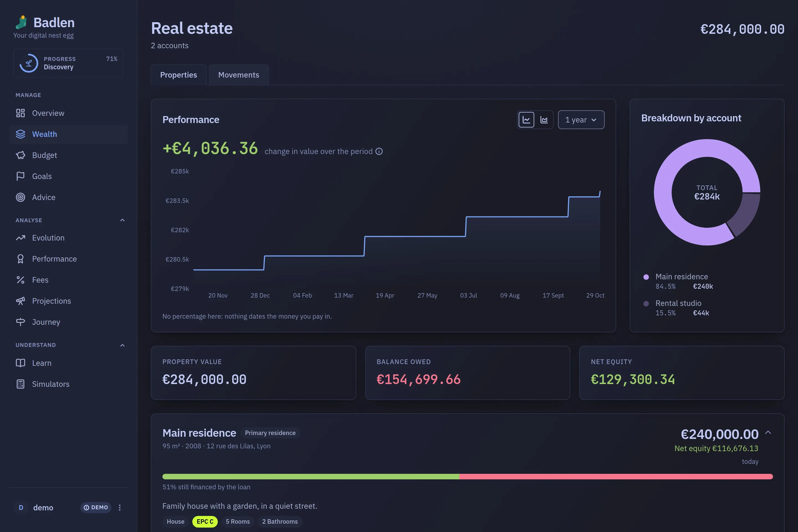
Task: Go to the Projections page
Action: click(x=69, y=301)
